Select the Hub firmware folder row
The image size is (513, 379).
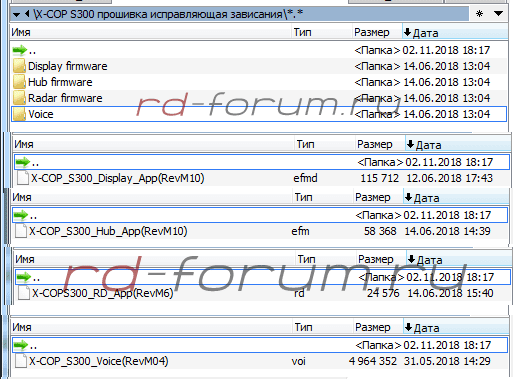(x=259, y=82)
